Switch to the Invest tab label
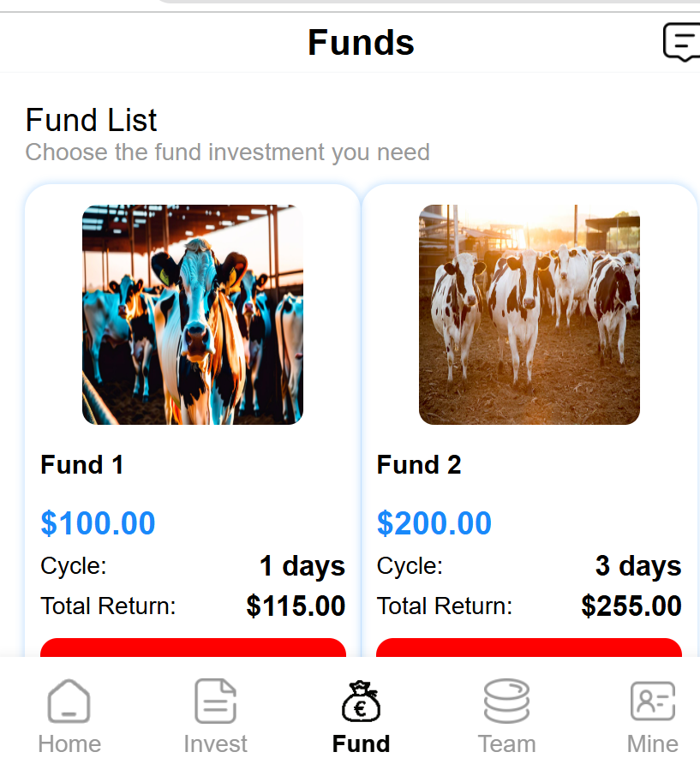The height and width of the screenshot is (764, 700). tap(215, 743)
